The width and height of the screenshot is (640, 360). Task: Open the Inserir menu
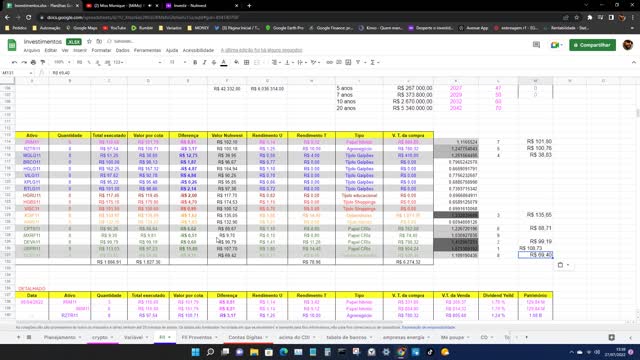pos(80,50)
